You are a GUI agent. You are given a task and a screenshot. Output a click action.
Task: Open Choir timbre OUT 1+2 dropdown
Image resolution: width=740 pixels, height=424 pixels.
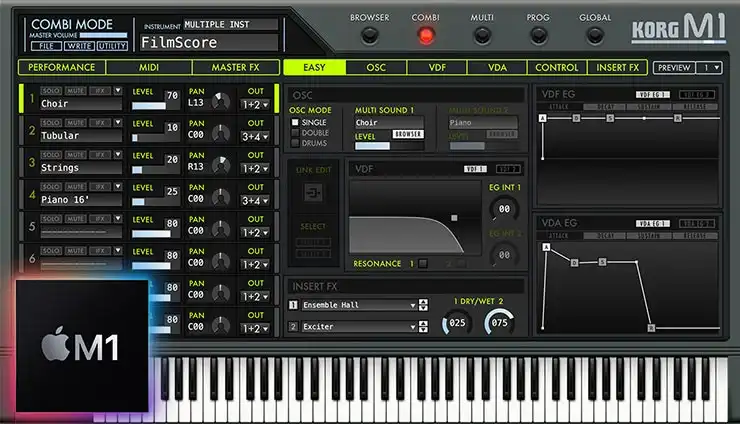tap(256, 105)
